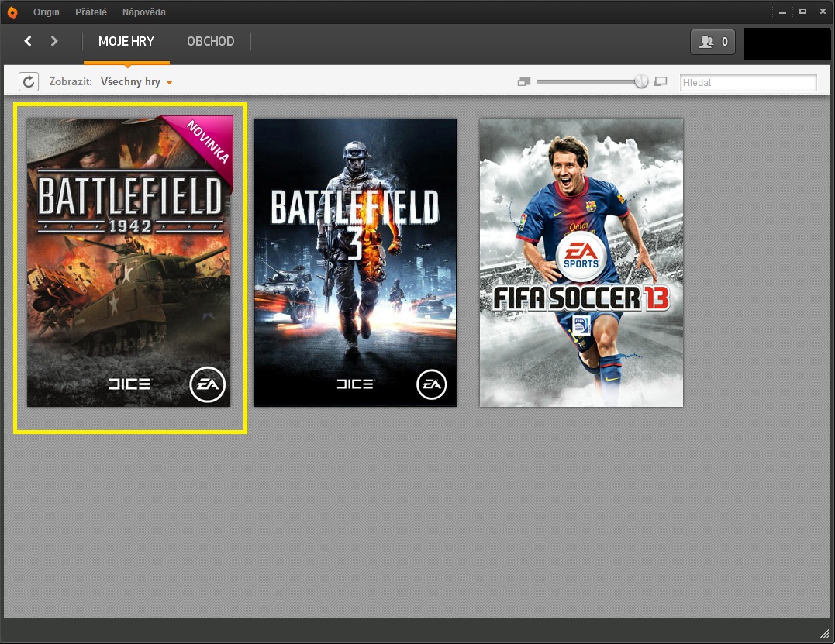
Task: Open the Přátelé menu
Action: pos(91,12)
